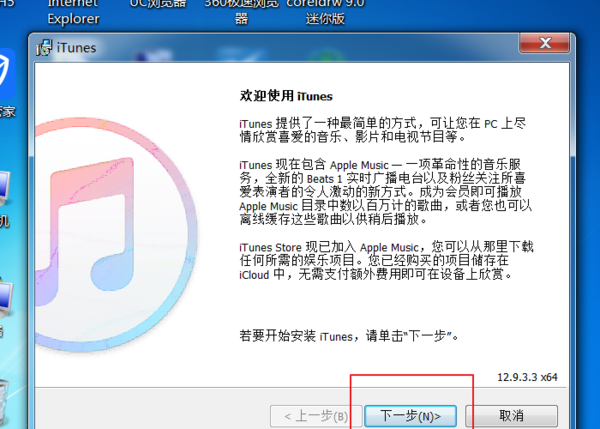Image resolution: width=600 pixels, height=429 pixels.
Task: Select the 360极速浏览器 desktop shortcut label
Action: pyautogui.click(x=241, y=11)
